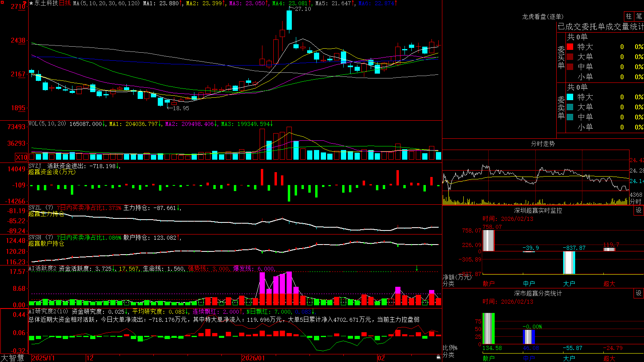Click the MA(5,10,20,30,60,120) indicator label
Viewport: 644px width, 362px height.
106,3
